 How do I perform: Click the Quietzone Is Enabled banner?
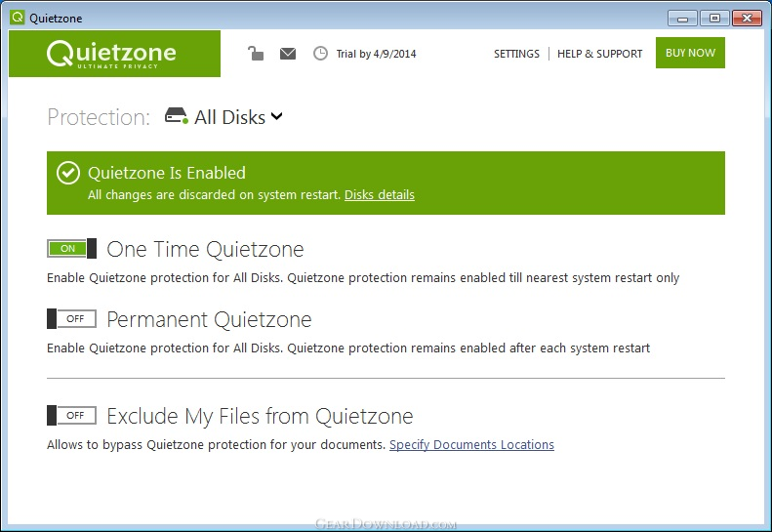pos(386,183)
